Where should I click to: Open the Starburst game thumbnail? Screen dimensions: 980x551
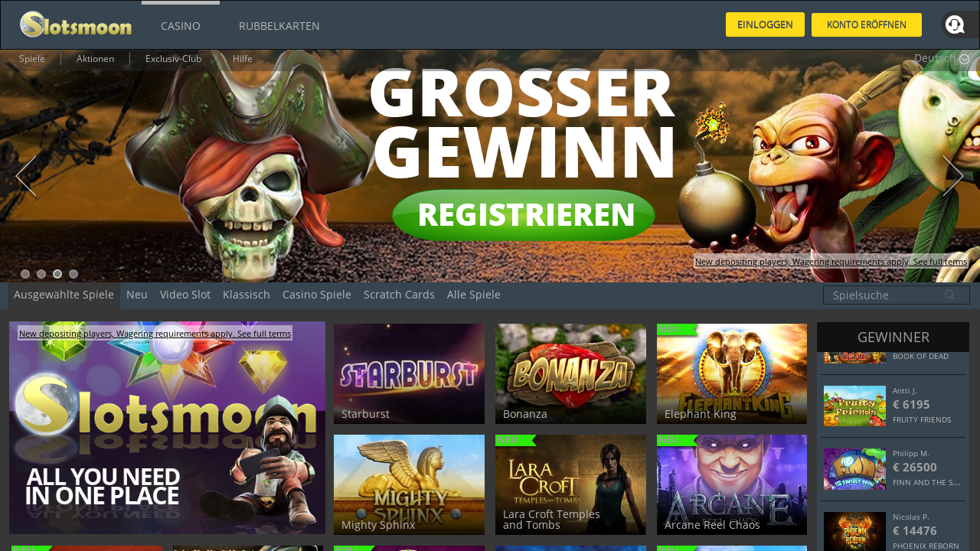(x=409, y=373)
